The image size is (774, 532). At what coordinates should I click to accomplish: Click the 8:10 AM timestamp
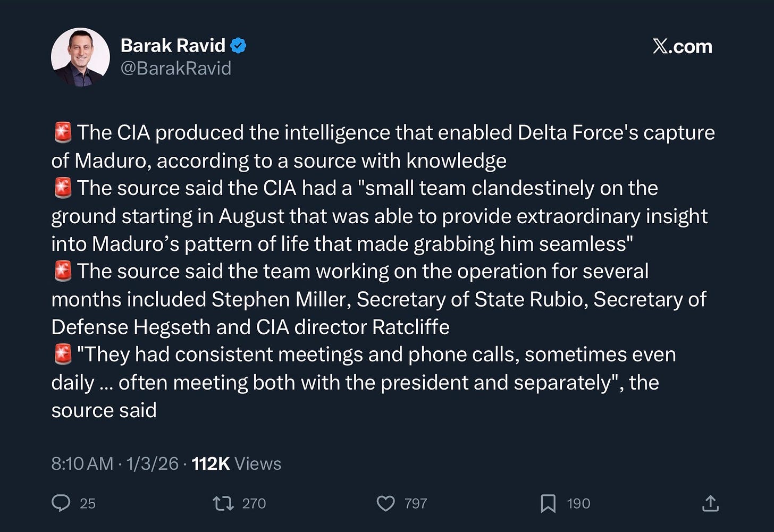pos(82,463)
